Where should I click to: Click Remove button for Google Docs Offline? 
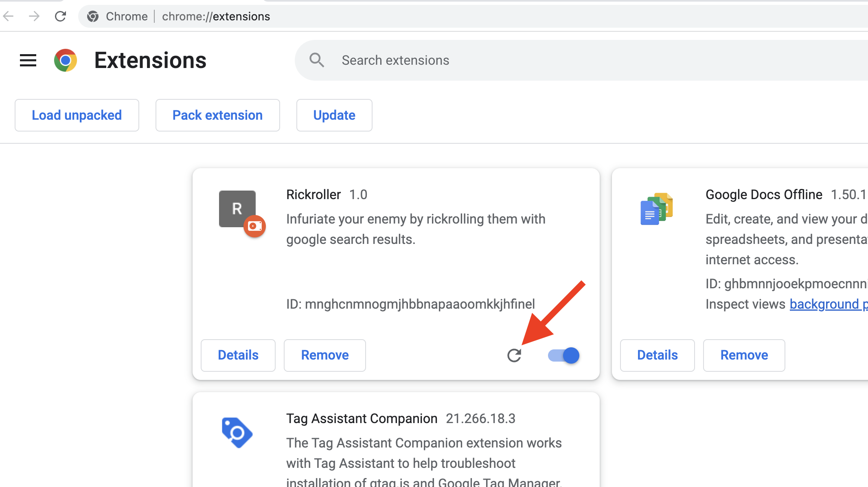[744, 355]
